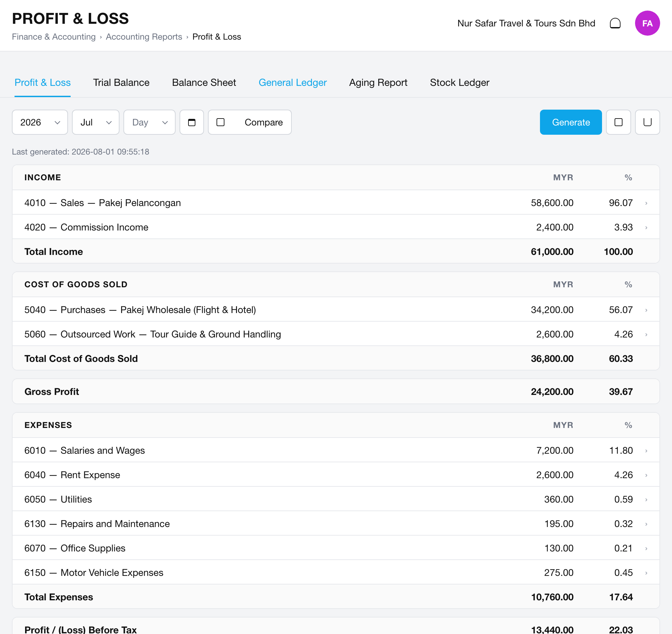Click the Profit / (Loss) Before Tax label
Viewport: 672px width, 634px height.
[81, 630]
